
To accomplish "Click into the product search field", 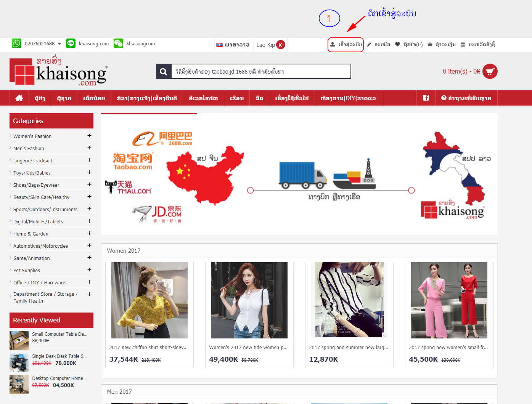I will click(x=261, y=71).
